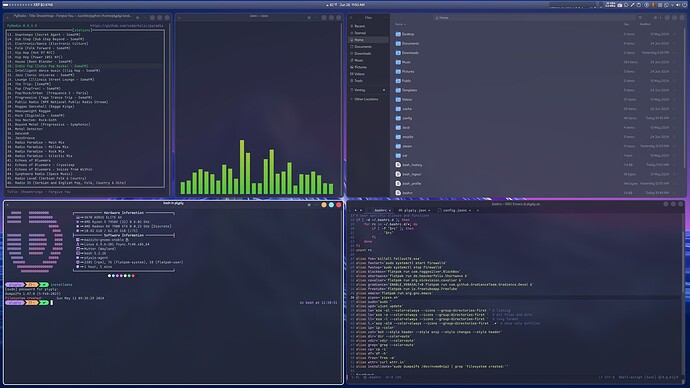Image resolution: width=690 pixels, height=388 pixels.
Task: Click the Pictures folder icon in file list
Action: [398, 71]
